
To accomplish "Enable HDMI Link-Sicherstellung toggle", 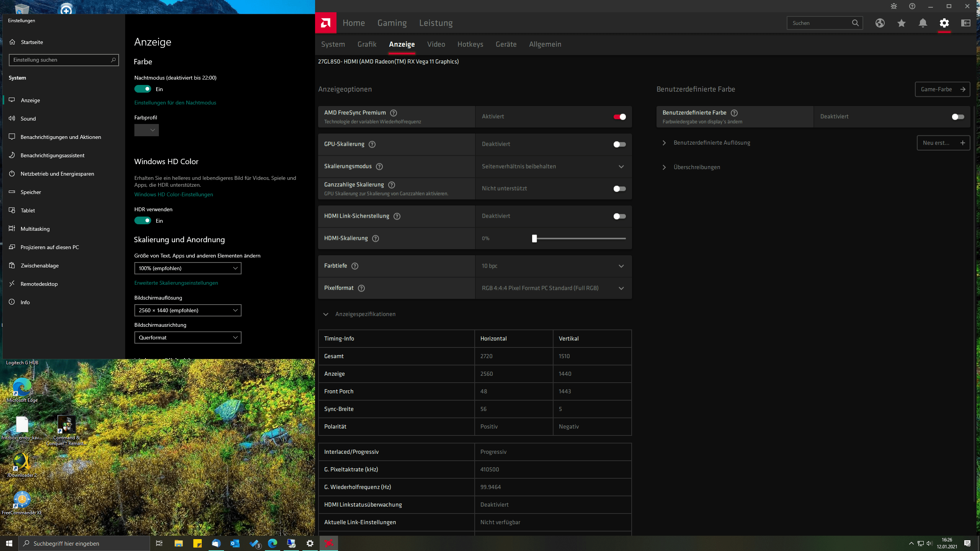I will [619, 216].
